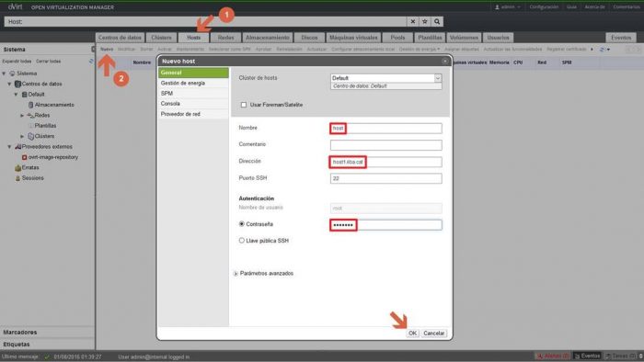Expand the Etiquetas panel

point(47,345)
